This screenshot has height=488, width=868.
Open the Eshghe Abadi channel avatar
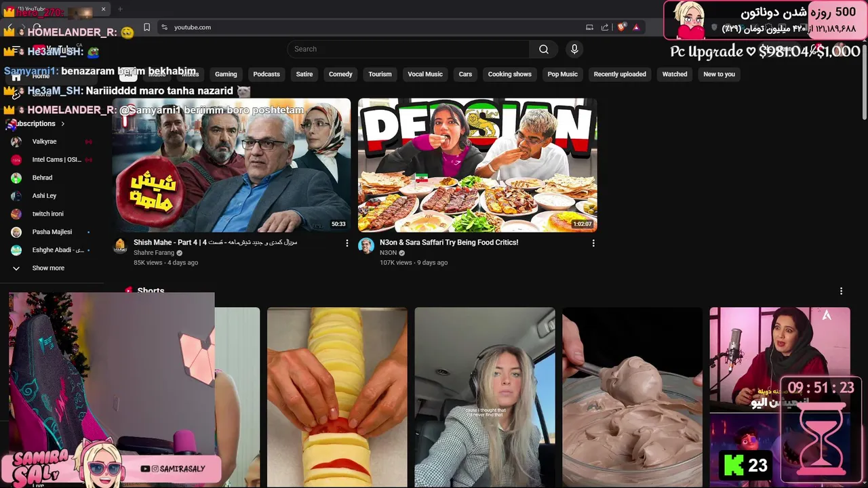pyautogui.click(x=16, y=250)
